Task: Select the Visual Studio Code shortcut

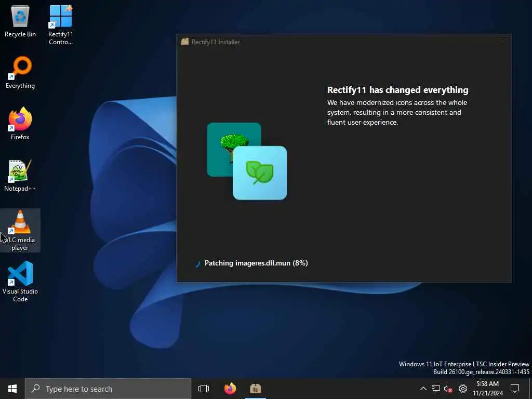Action: [x=20, y=282]
